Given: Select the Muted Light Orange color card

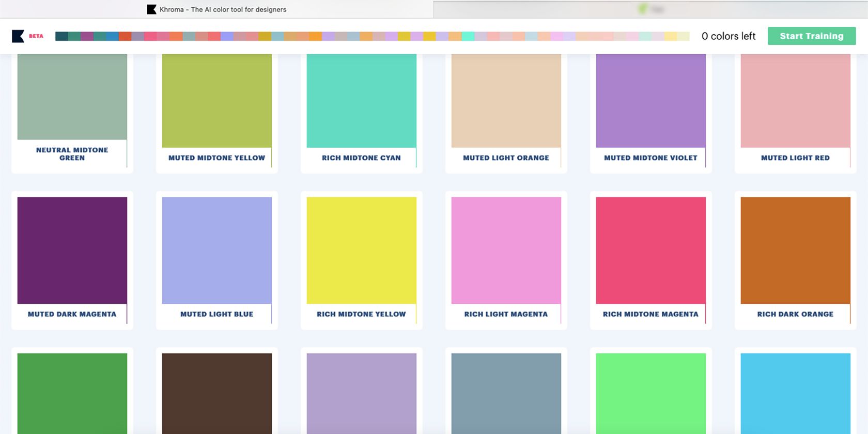Looking at the screenshot, I should (x=506, y=101).
